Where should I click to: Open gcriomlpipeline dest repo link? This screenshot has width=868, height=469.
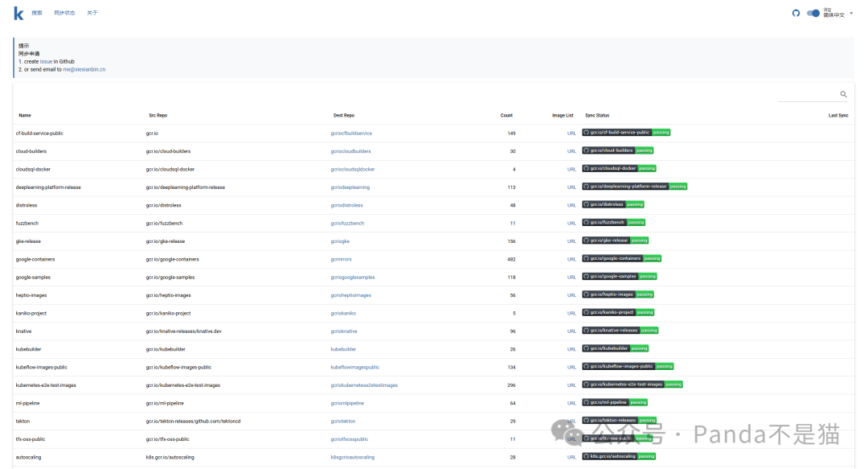pyautogui.click(x=347, y=404)
